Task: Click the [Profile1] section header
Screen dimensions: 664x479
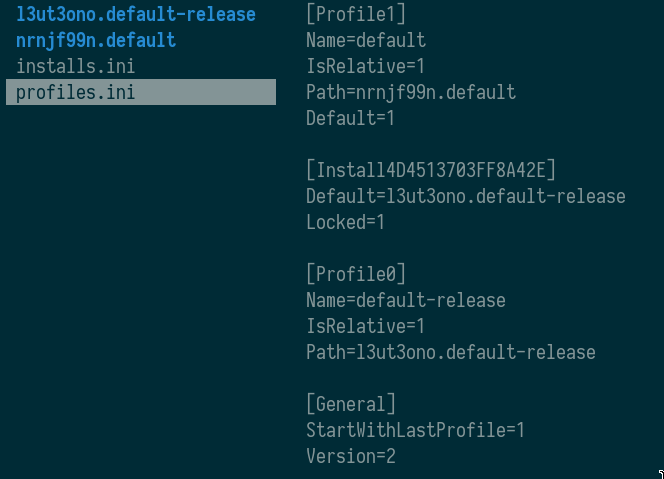Action: [x=356, y=15]
